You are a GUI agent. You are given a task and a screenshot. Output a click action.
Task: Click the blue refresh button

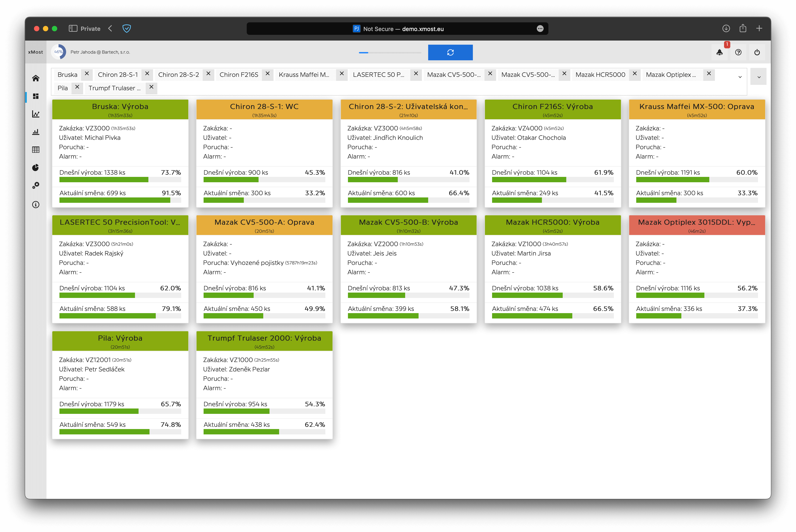(450, 52)
